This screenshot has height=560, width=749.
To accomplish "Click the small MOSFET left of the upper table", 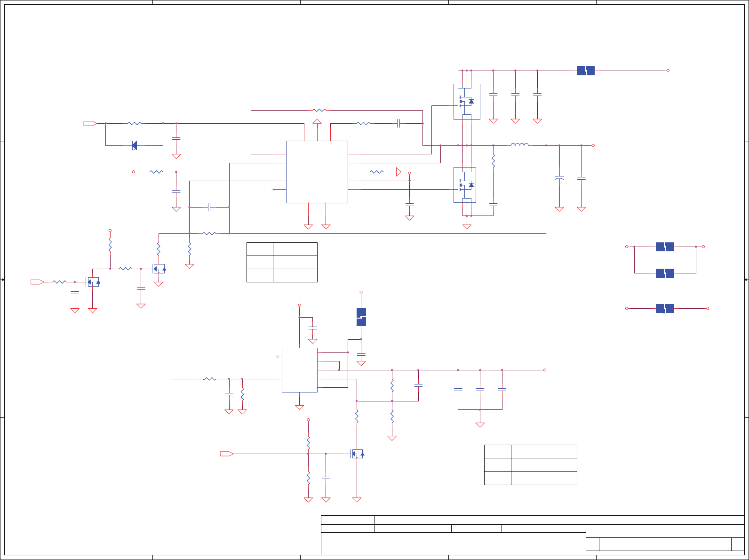I will 159,269.
